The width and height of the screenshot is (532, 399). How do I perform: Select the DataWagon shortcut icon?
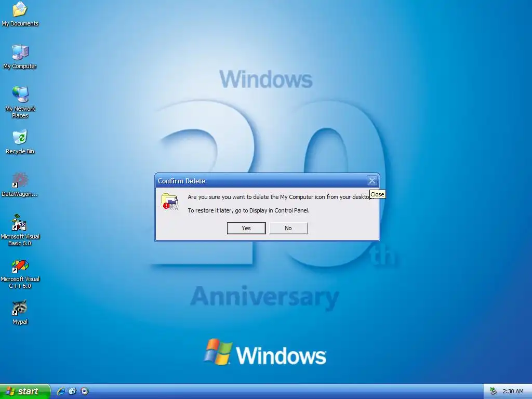tap(20, 184)
